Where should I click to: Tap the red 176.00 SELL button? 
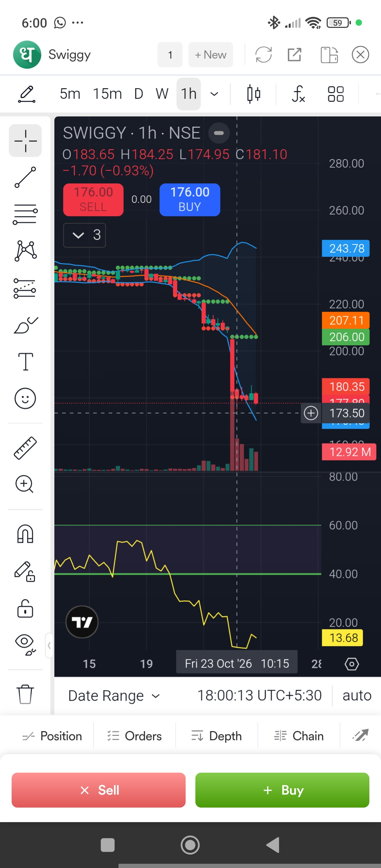click(93, 200)
